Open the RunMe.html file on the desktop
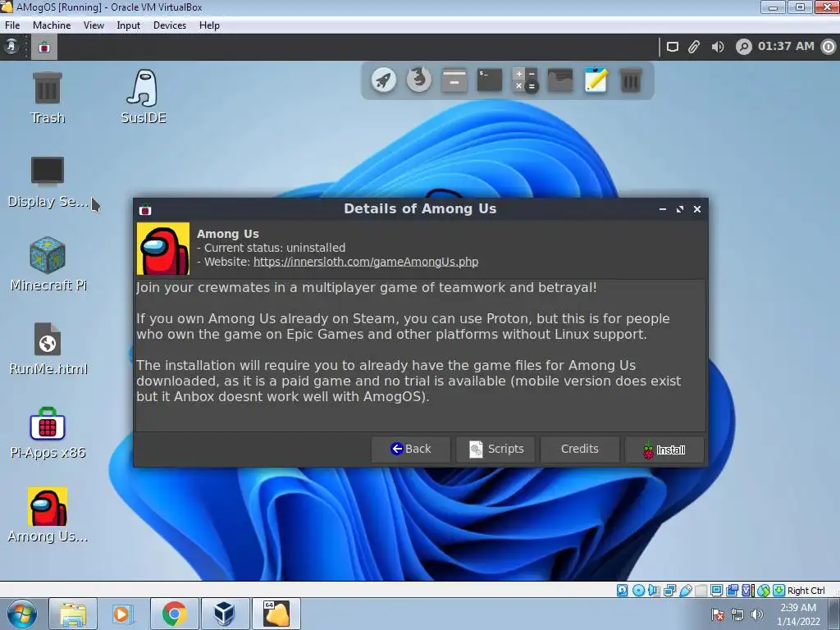Screen dimensions: 840x630 48,349
